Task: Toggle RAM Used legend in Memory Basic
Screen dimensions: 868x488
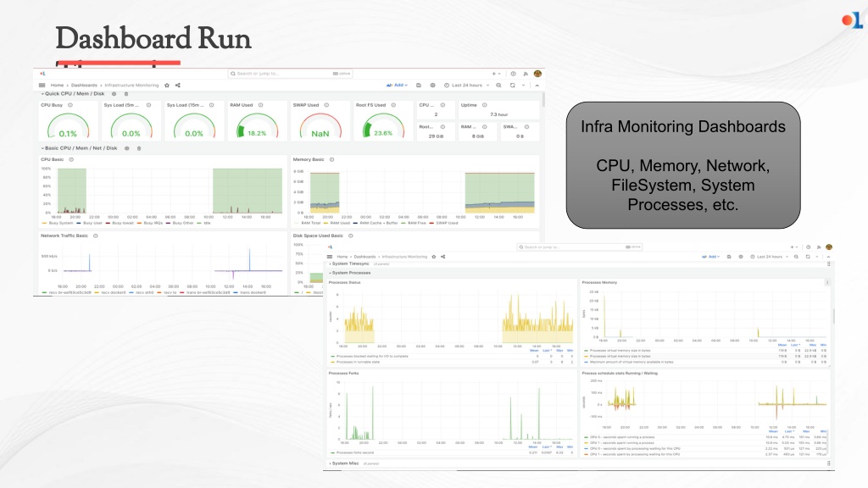Action: click(x=337, y=223)
